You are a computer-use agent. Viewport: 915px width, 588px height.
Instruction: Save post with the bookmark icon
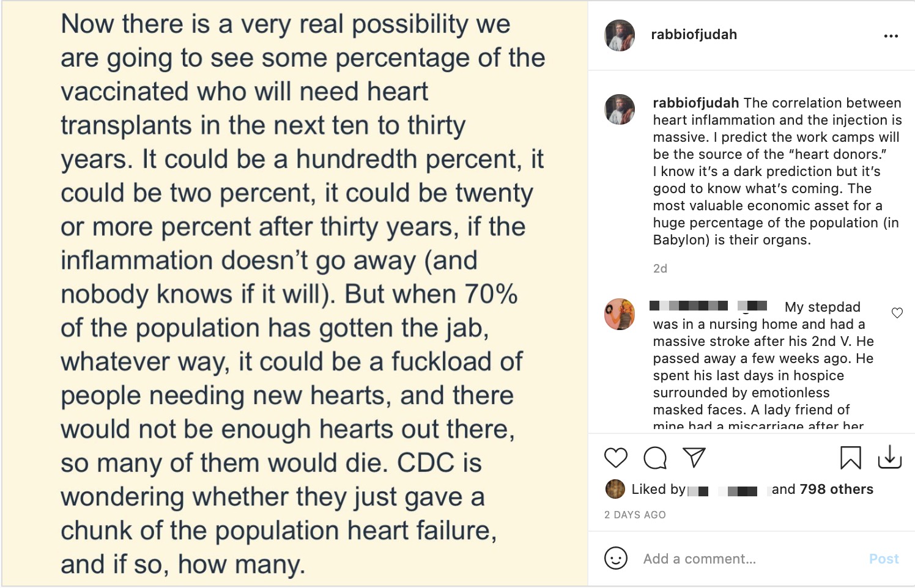850,458
